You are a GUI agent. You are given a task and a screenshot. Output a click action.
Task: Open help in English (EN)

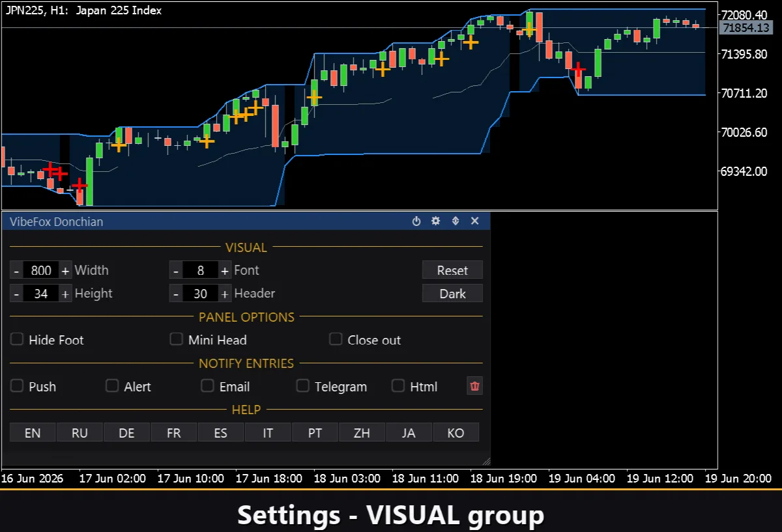(x=33, y=432)
